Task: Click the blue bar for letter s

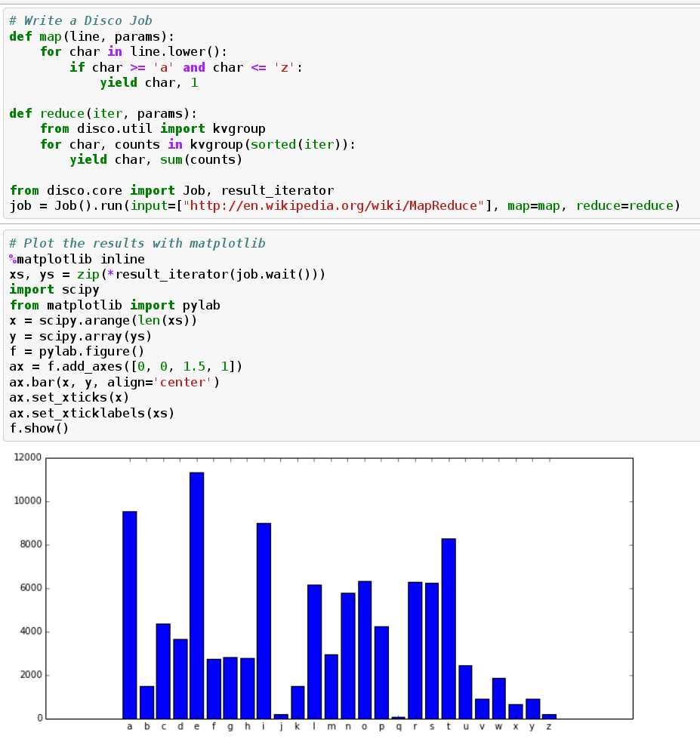Action: (x=432, y=651)
